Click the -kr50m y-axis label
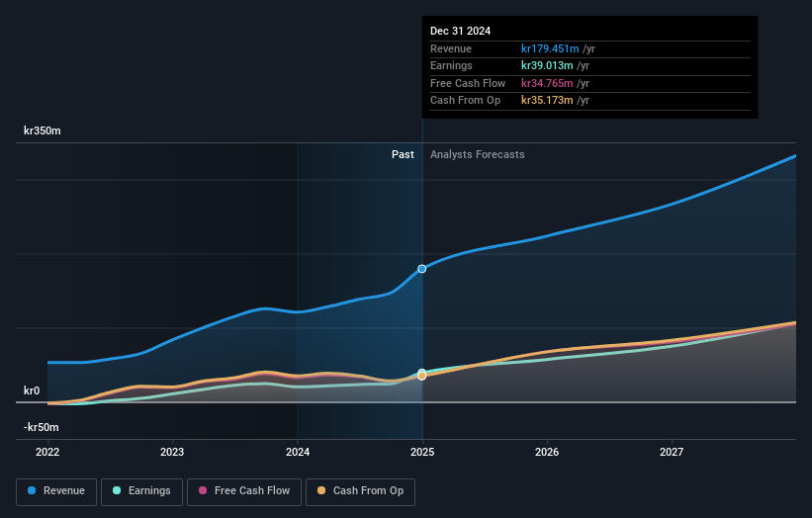Screen dimensions: 812x518 click(x=41, y=427)
